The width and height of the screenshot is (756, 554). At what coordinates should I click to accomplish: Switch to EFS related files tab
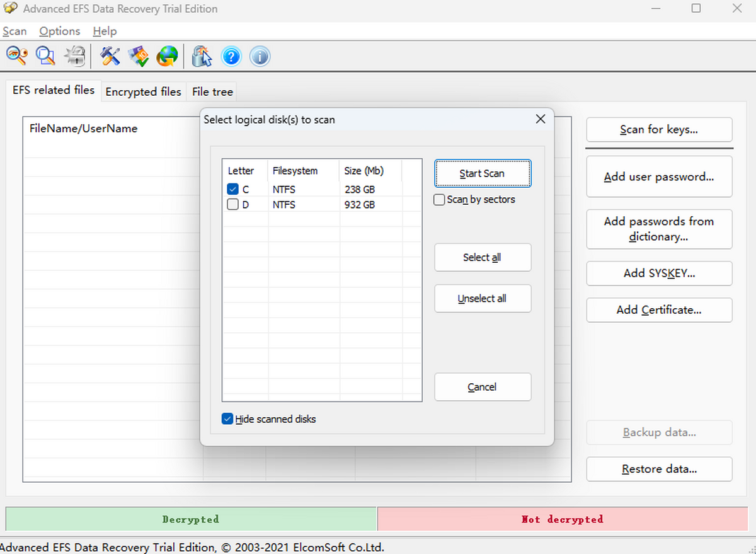(x=54, y=90)
